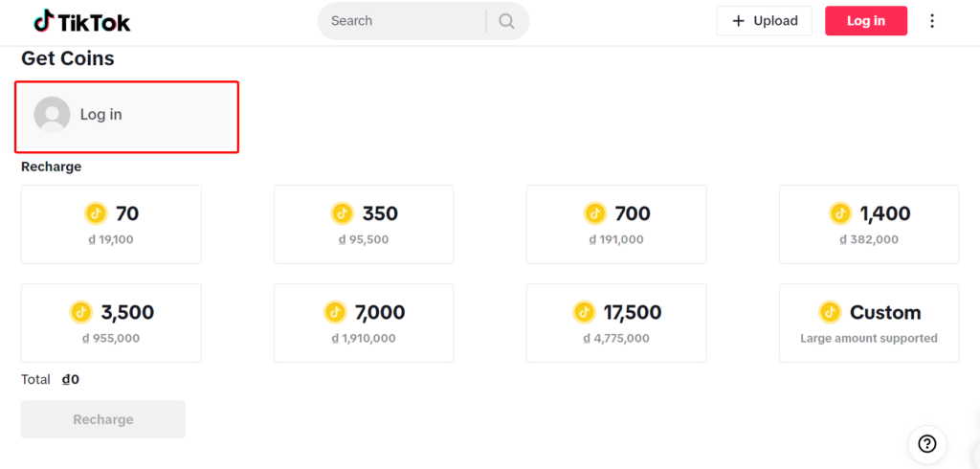This screenshot has width=980, height=469.
Task: Choose the 7,000 coins option
Action: [364, 324]
